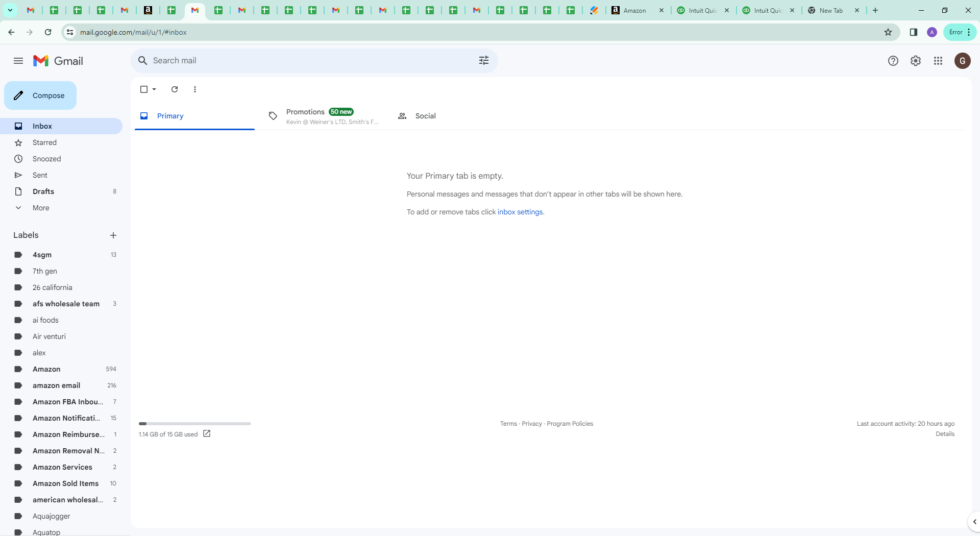
Task: Reload the browser page
Action: tap(48, 32)
